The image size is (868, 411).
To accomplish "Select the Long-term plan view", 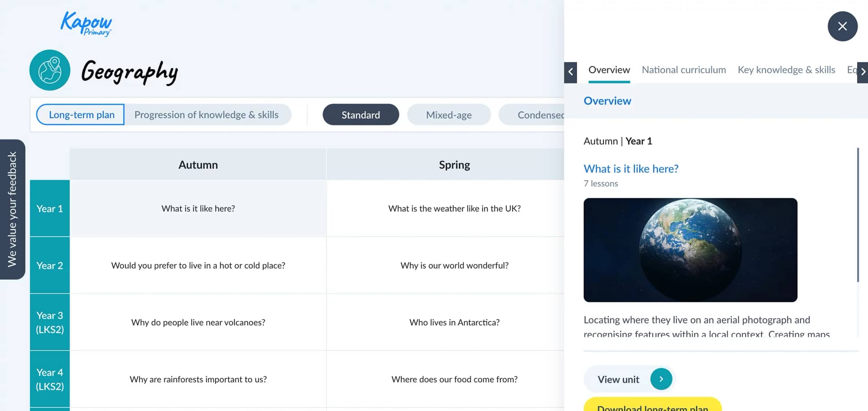I will click(81, 115).
